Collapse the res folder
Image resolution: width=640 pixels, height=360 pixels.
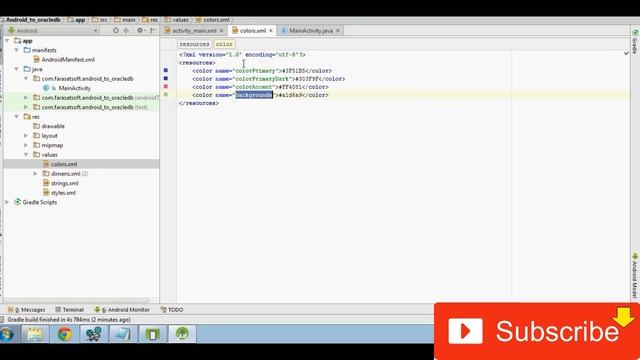click(x=17, y=117)
